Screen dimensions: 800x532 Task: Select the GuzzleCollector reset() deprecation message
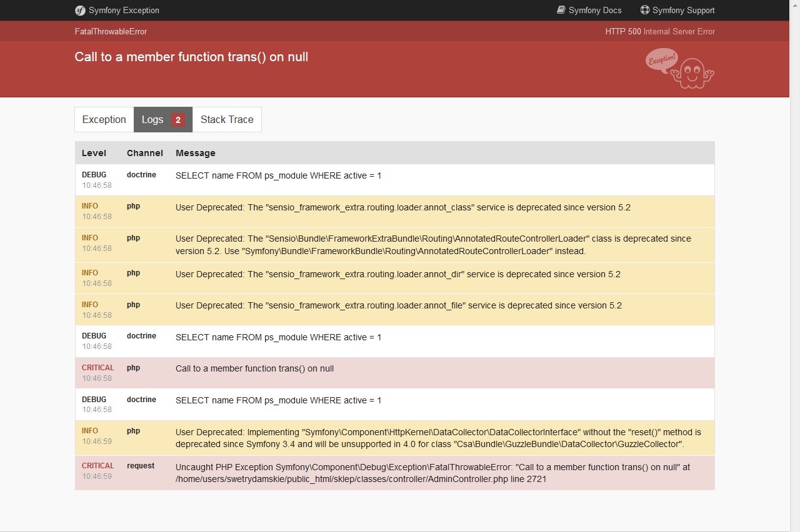coord(438,438)
